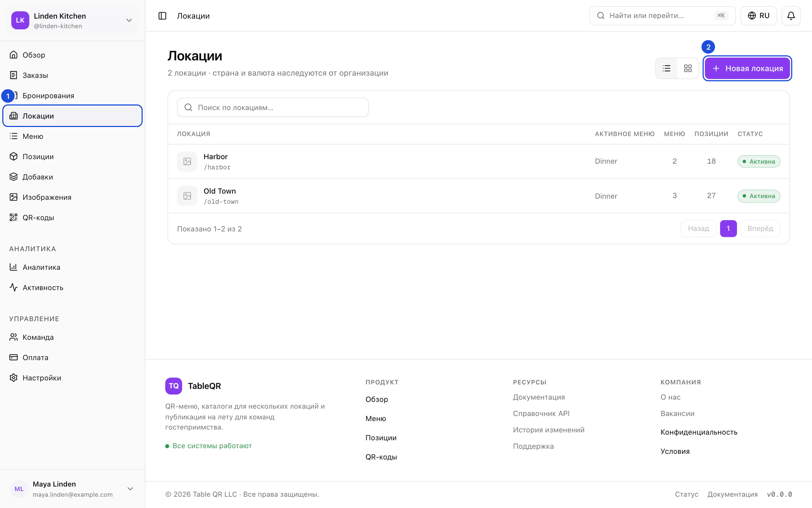Open the Позиции cube icon
812x508 pixels.
tap(14, 157)
